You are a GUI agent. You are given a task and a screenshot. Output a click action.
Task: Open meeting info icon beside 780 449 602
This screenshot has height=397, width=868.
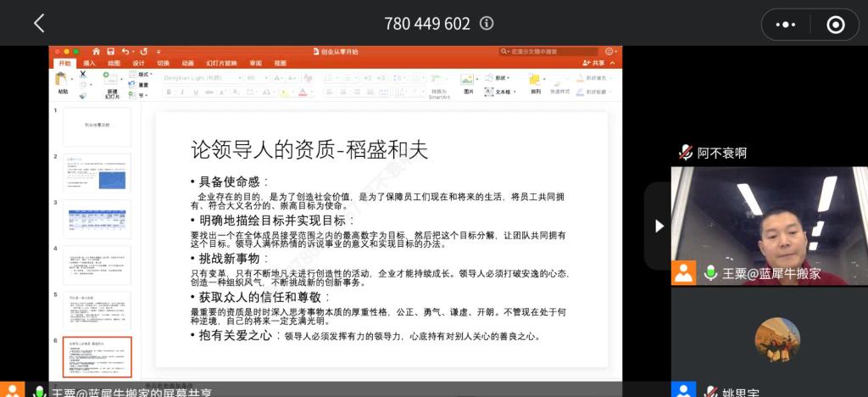(487, 24)
